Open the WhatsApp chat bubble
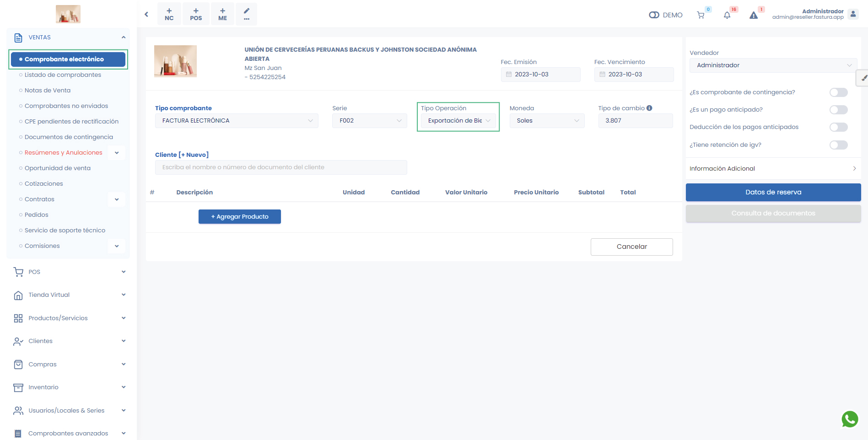868x440 pixels. (850, 419)
